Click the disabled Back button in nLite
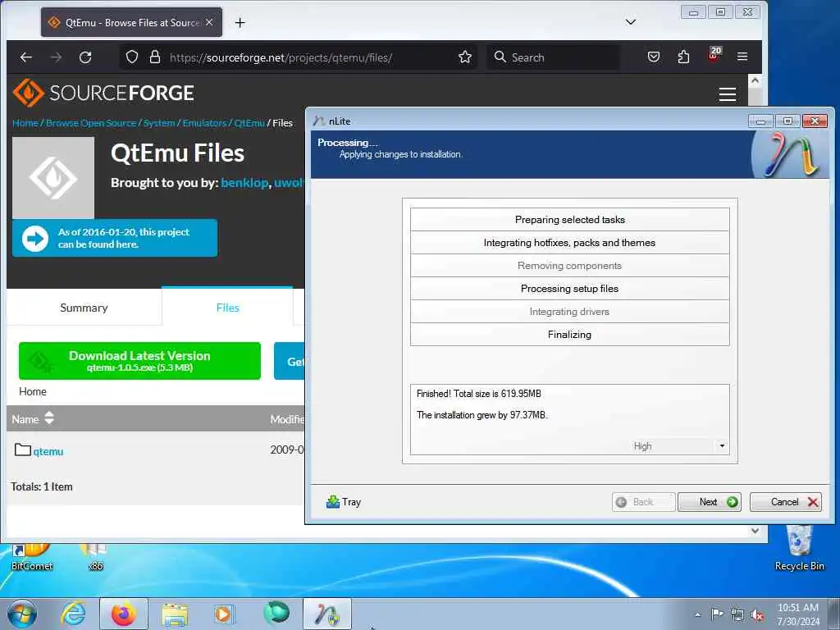The width and height of the screenshot is (840, 630). tap(643, 502)
